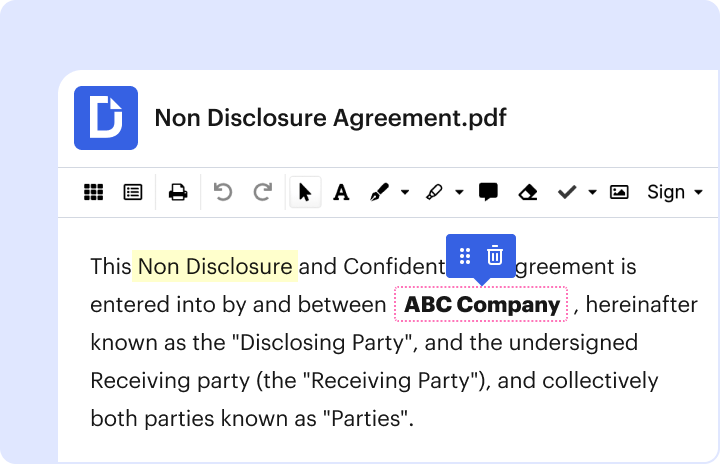The image size is (720, 464).
Task: Select the checkmark tool
Action: 567,192
